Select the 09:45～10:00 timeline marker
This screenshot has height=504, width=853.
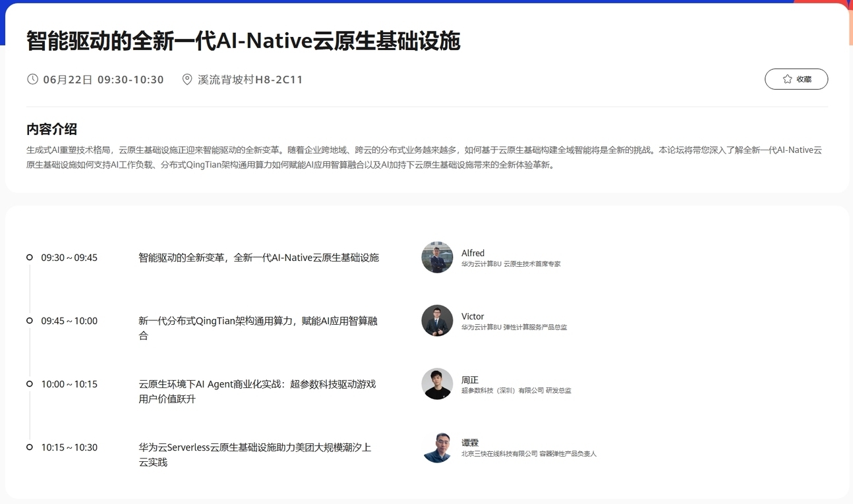[30, 320]
